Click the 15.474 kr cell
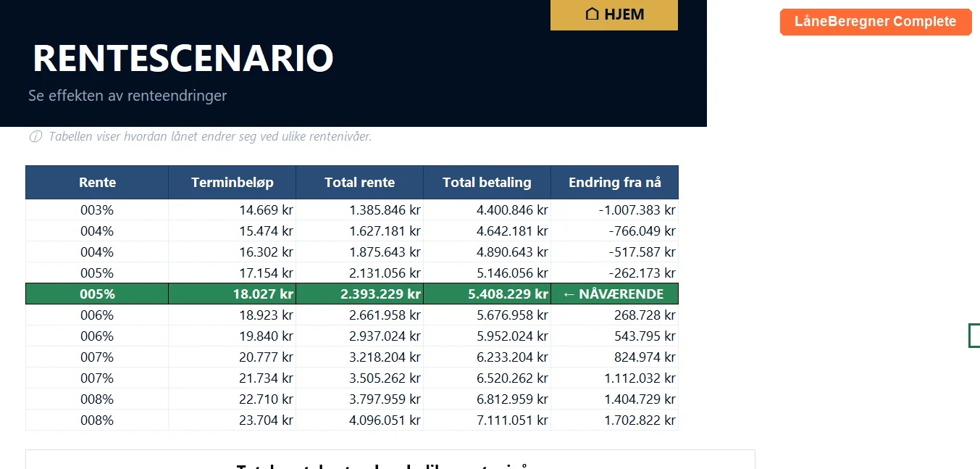The width and height of the screenshot is (980, 469). [x=233, y=231]
